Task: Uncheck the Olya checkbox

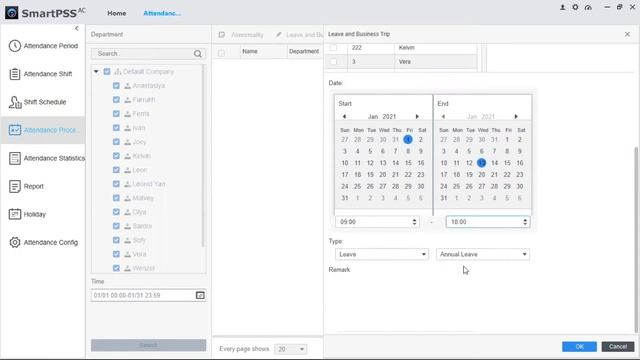Action: pos(116,212)
